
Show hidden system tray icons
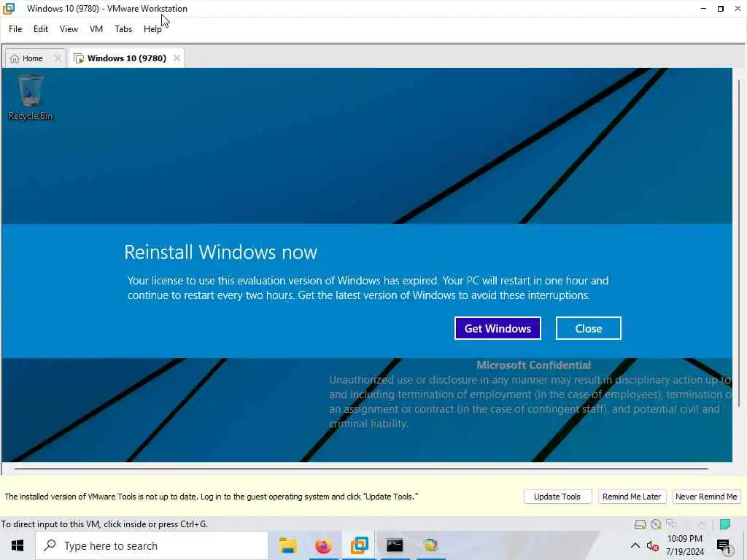[x=635, y=545]
